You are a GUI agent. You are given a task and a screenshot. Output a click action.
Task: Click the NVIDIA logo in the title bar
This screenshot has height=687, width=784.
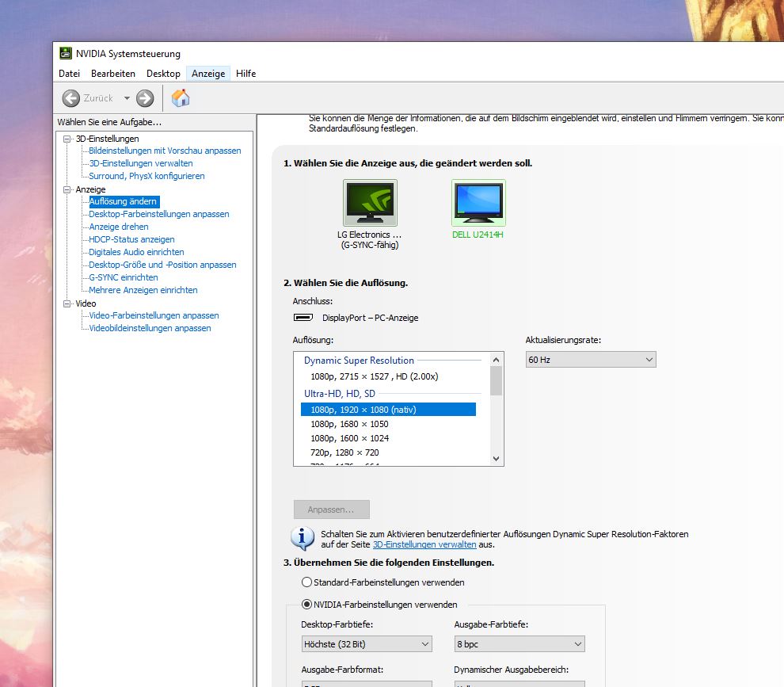66,53
